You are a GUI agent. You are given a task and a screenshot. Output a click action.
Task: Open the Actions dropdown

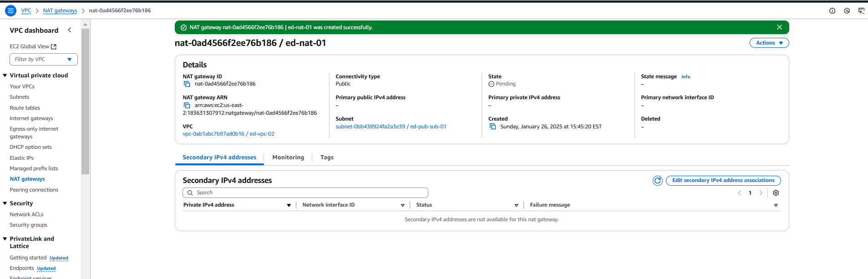tap(769, 43)
